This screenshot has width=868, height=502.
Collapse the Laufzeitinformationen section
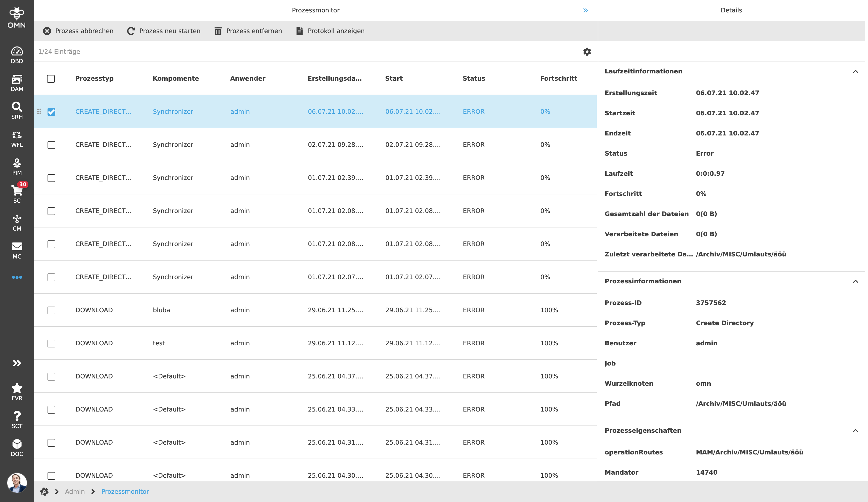855,71
